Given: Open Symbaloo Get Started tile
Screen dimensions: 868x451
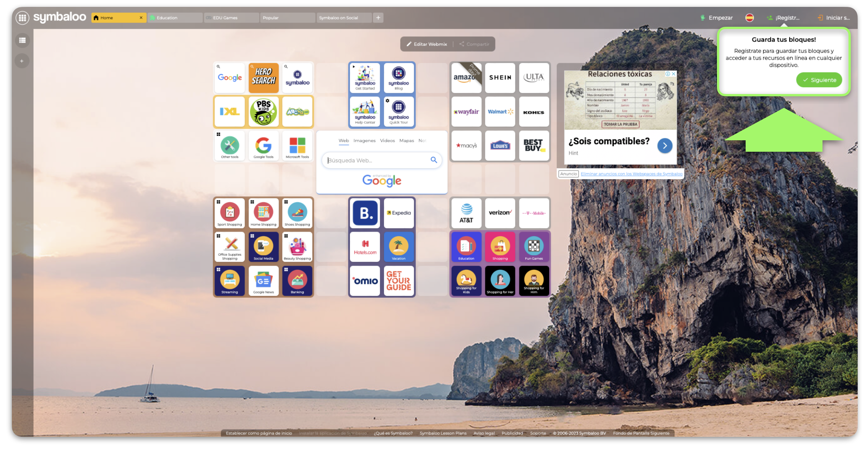Looking at the screenshot, I should click(x=365, y=78).
